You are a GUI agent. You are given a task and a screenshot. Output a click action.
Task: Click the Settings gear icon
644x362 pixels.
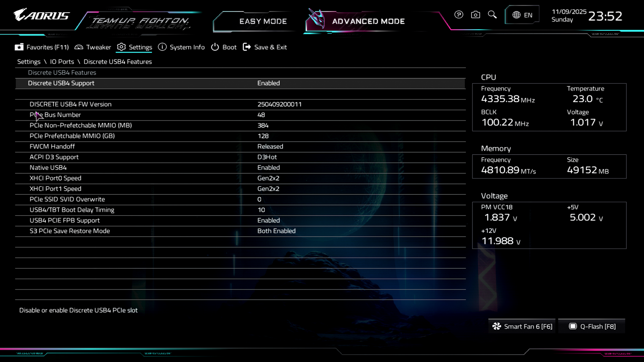tap(121, 47)
